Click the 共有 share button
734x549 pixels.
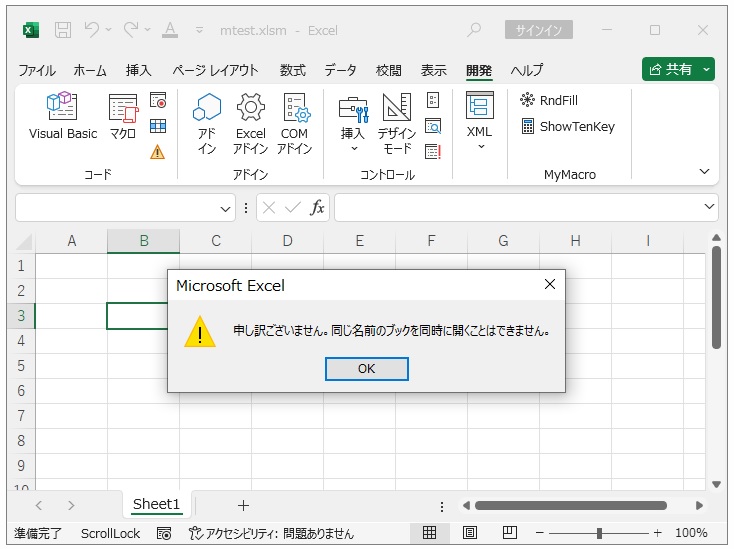(x=670, y=69)
